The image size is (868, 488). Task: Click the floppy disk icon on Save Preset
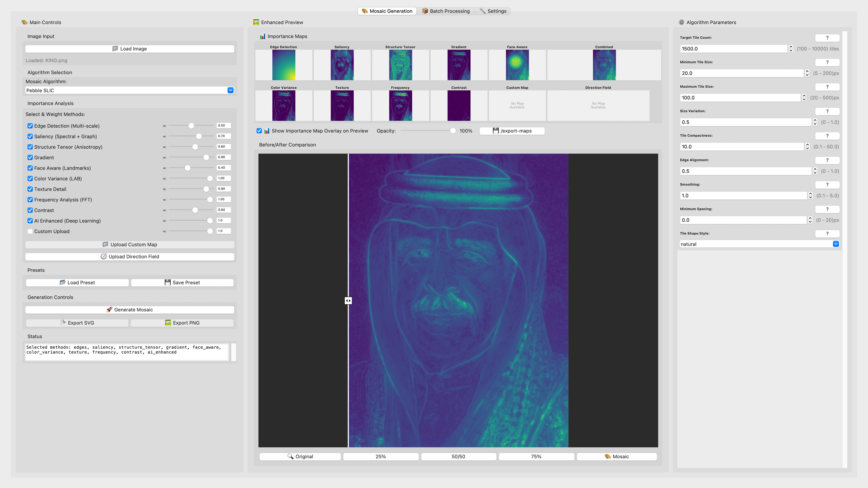167,282
